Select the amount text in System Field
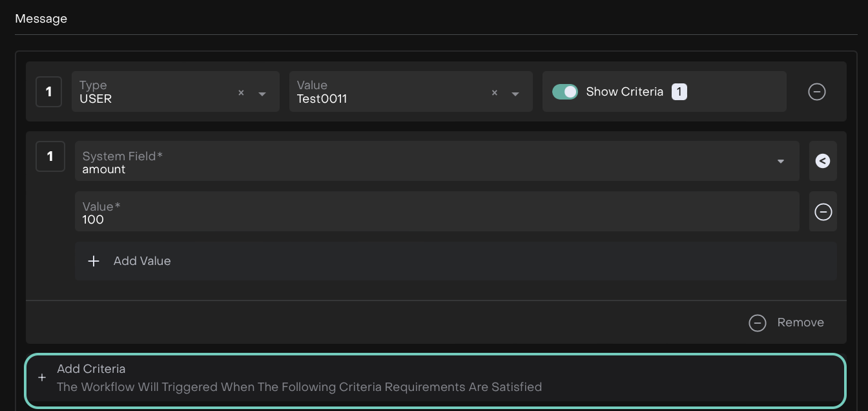 pyautogui.click(x=104, y=169)
